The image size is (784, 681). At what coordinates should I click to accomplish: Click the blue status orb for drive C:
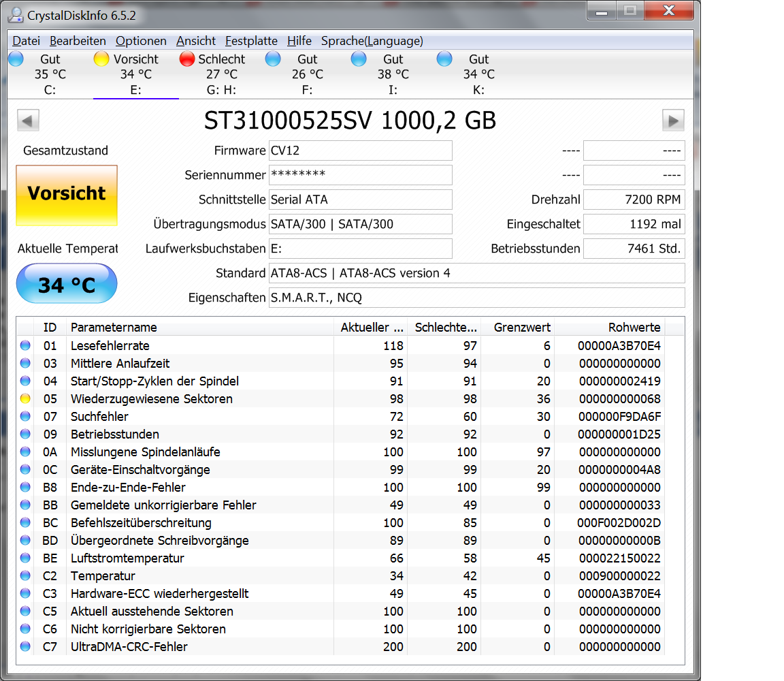[16, 59]
